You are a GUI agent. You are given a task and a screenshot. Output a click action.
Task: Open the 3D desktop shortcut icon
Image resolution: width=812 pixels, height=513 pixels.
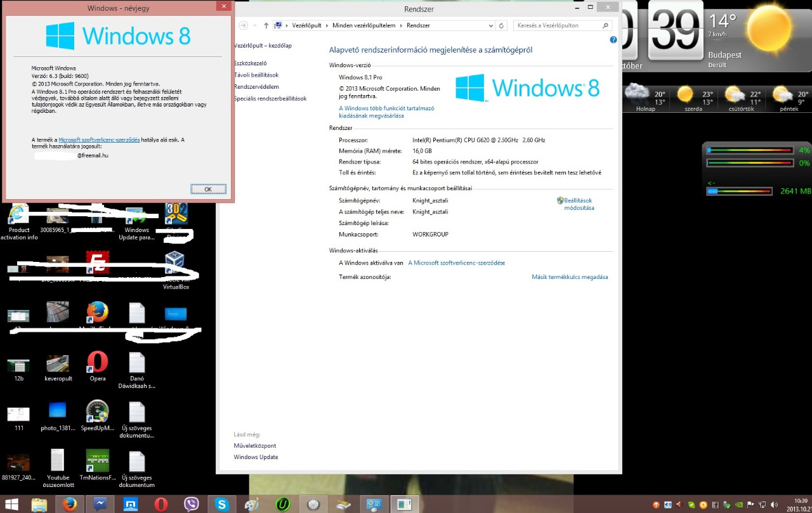[176, 214]
